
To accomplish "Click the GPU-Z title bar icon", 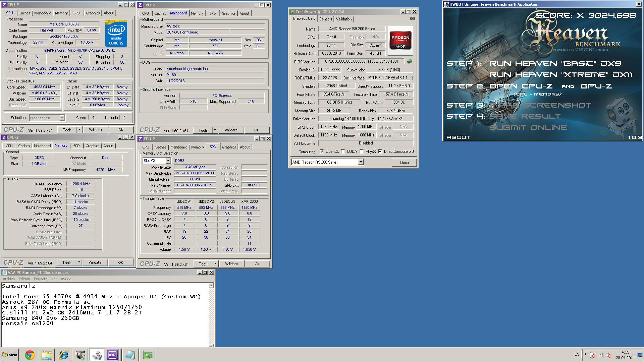I will point(292,12).
